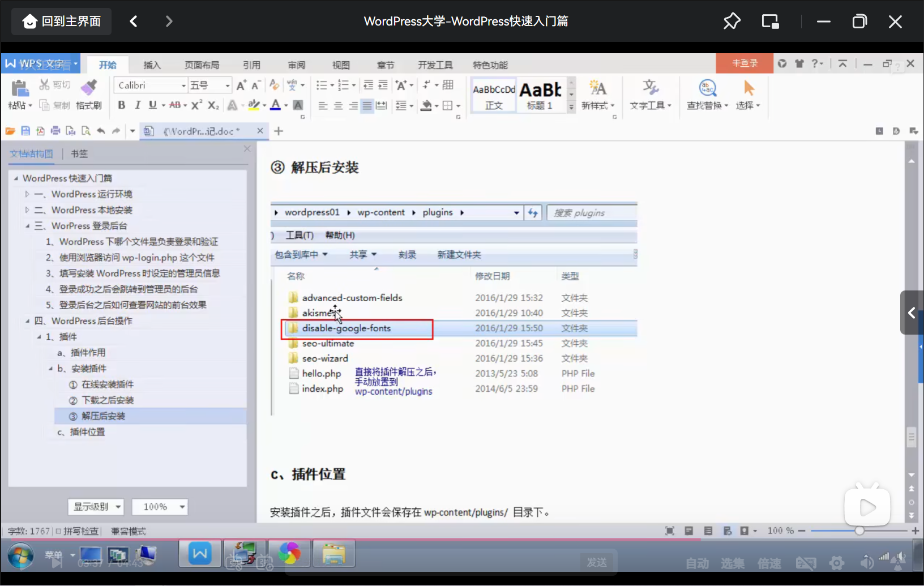Click the 未登录 login button

click(x=745, y=63)
